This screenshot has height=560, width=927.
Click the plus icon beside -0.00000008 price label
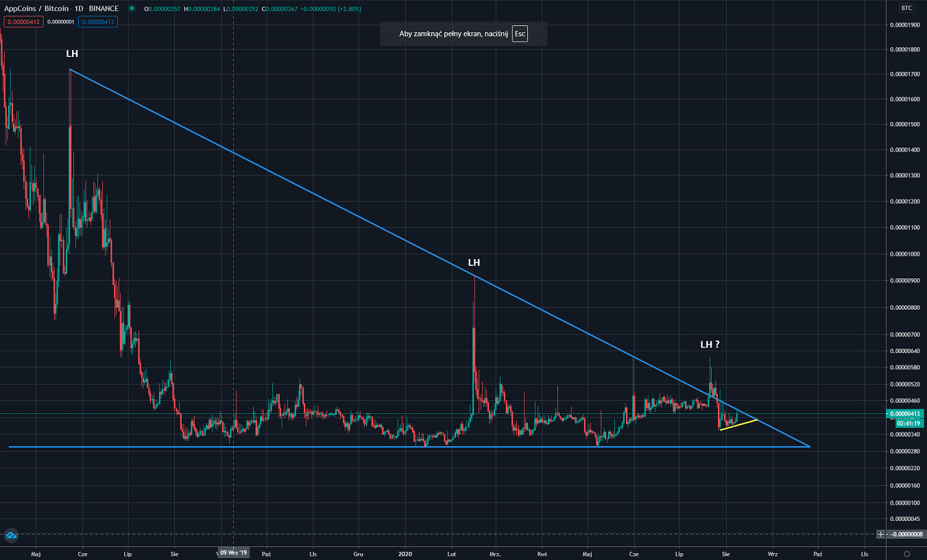pyautogui.click(x=880, y=534)
